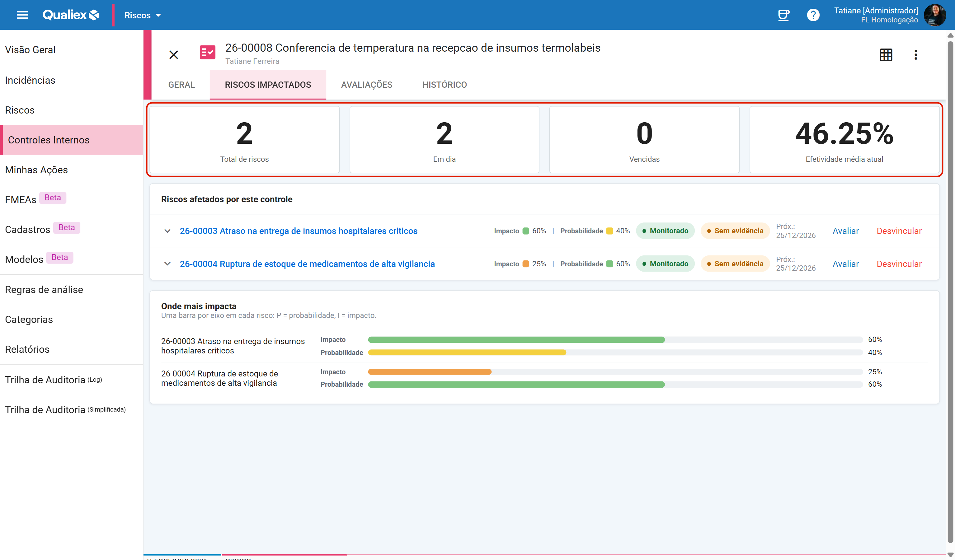Screen dimensions: 955x560
Task: Open the HISTÓRICO tab
Action: tap(445, 85)
